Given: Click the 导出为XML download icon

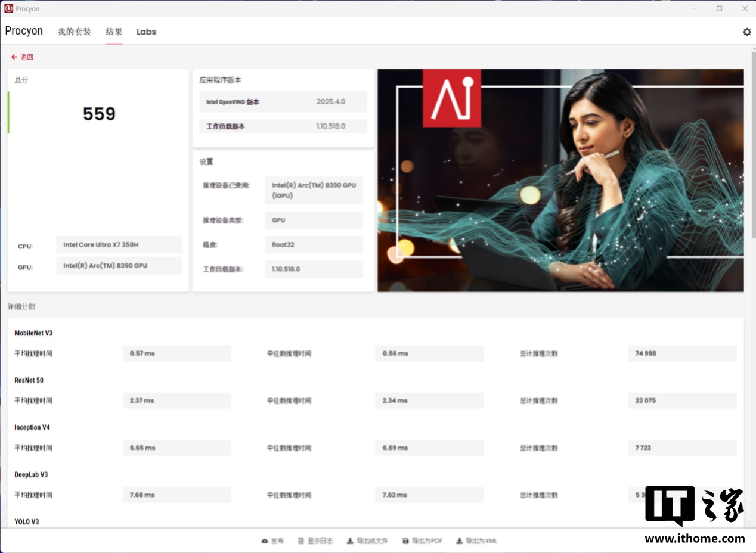Looking at the screenshot, I should 459,541.
